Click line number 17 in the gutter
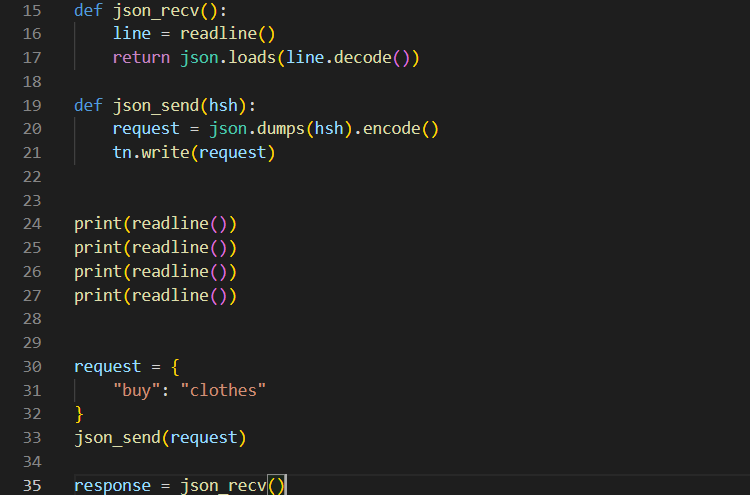 pyautogui.click(x=32, y=58)
